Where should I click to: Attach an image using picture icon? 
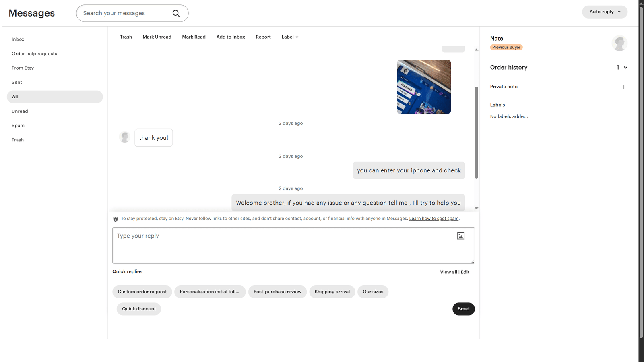point(461,236)
